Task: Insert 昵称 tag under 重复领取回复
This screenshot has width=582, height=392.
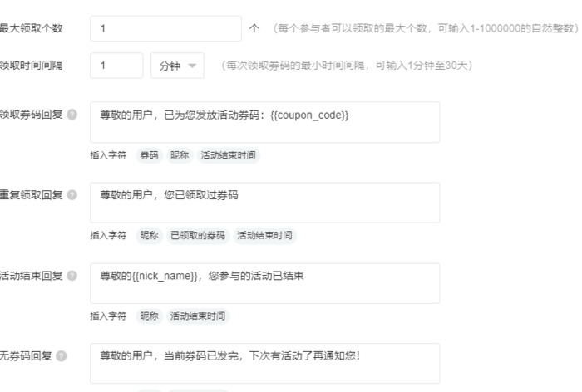Action: pos(149,236)
